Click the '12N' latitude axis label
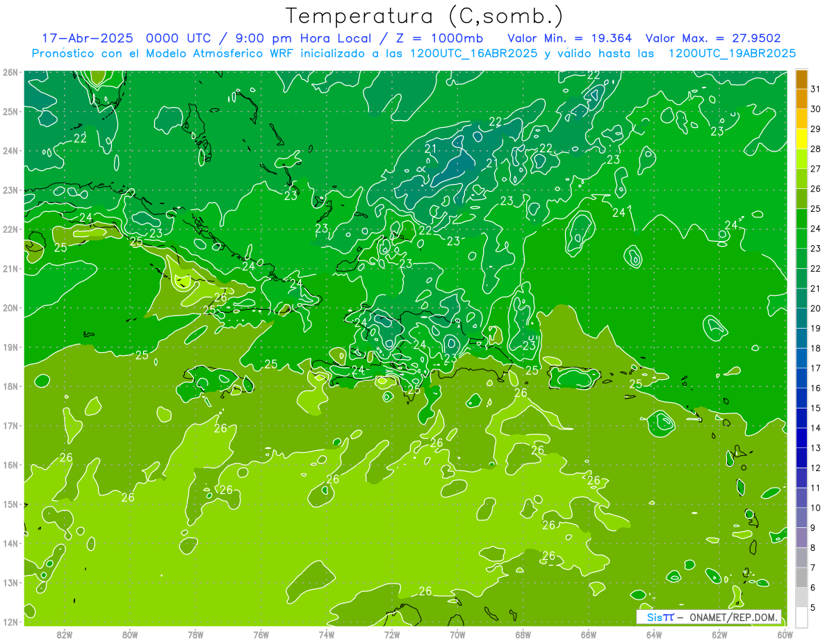Viewport: 834px width, 644px height. (x=11, y=622)
